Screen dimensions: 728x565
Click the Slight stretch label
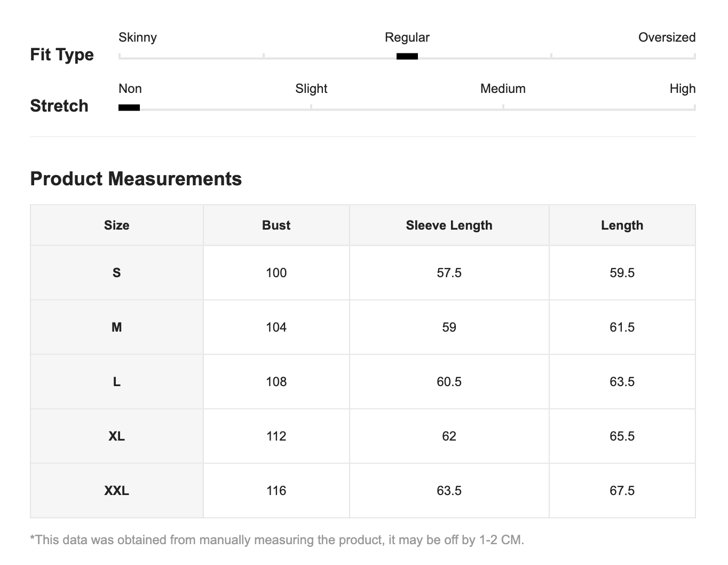[311, 89]
